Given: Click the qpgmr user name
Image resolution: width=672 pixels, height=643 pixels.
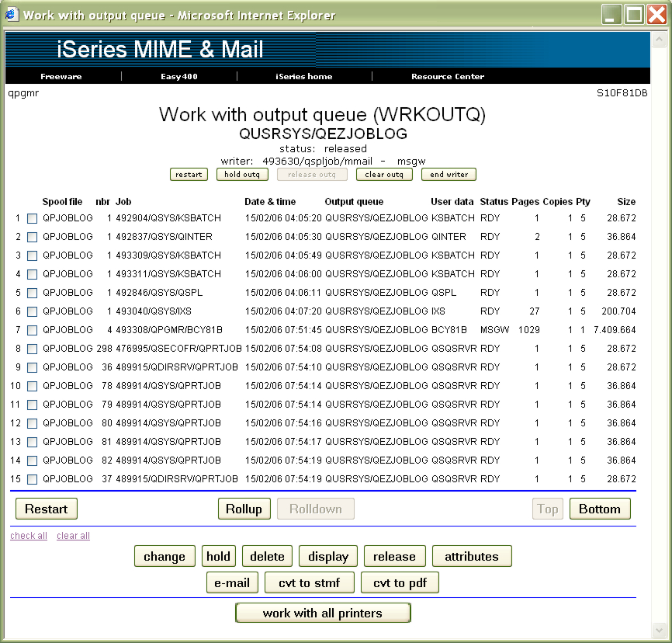Looking at the screenshot, I should [23, 93].
